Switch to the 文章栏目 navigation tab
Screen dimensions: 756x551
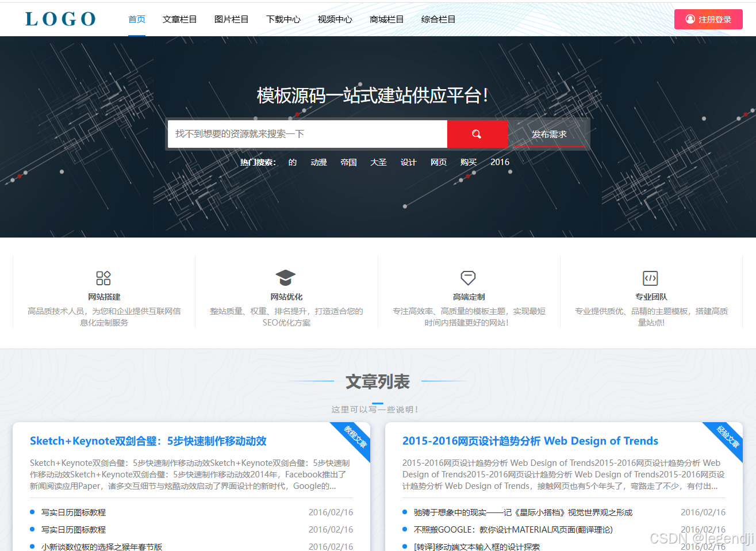click(179, 19)
